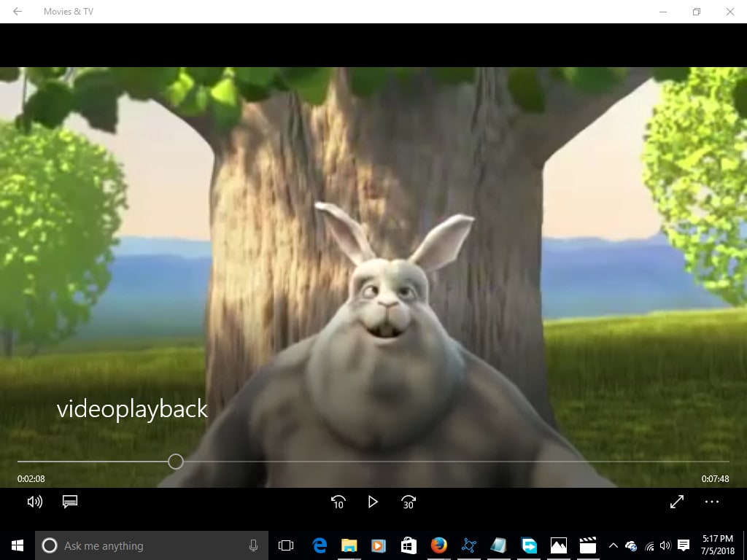Click the videoplayback title text
The image size is (747, 560).
point(133,409)
